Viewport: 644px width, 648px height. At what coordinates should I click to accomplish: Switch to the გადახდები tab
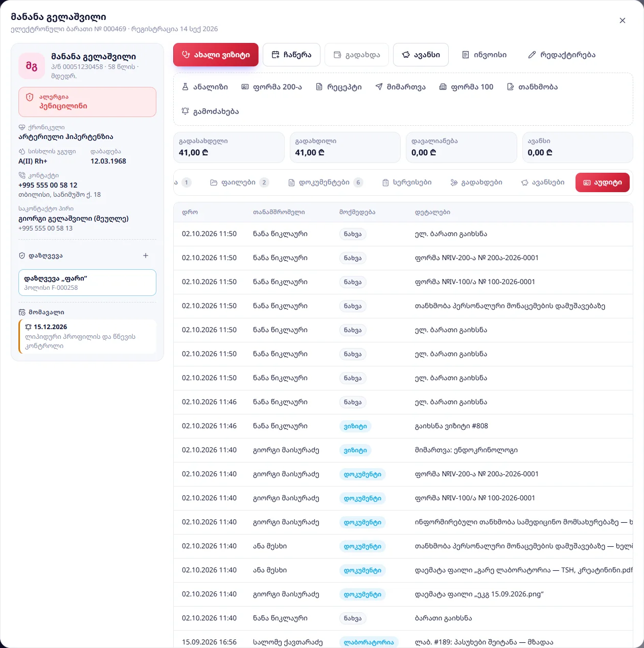pos(476,182)
